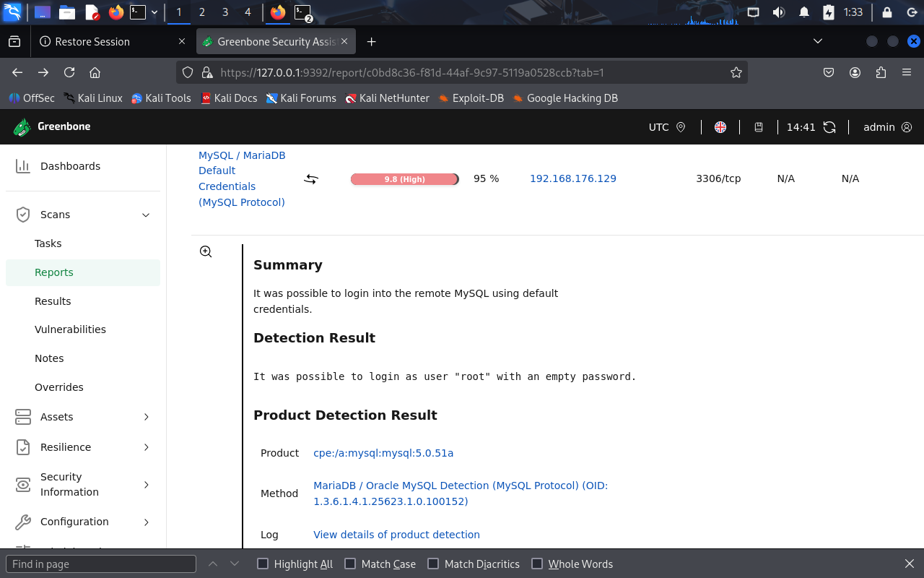Image resolution: width=924 pixels, height=578 pixels.
Task: Collapse the Scans sidebar section
Action: pos(145,215)
